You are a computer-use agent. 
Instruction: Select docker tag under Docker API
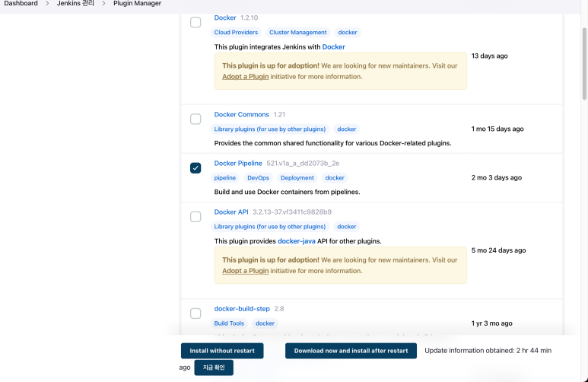pos(347,227)
